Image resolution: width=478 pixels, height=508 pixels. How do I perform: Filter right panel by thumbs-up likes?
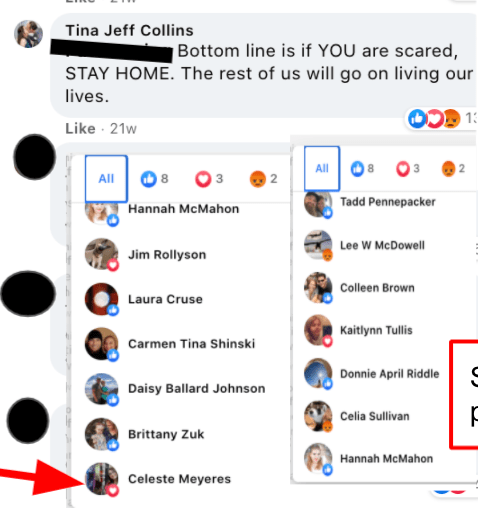coord(362,169)
